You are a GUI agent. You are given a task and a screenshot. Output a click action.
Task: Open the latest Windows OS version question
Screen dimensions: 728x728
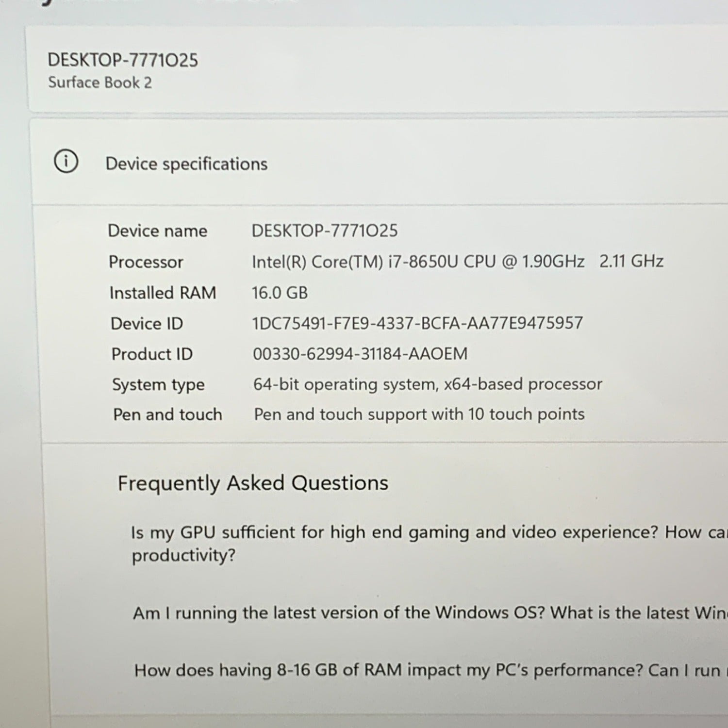click(430, 613)
